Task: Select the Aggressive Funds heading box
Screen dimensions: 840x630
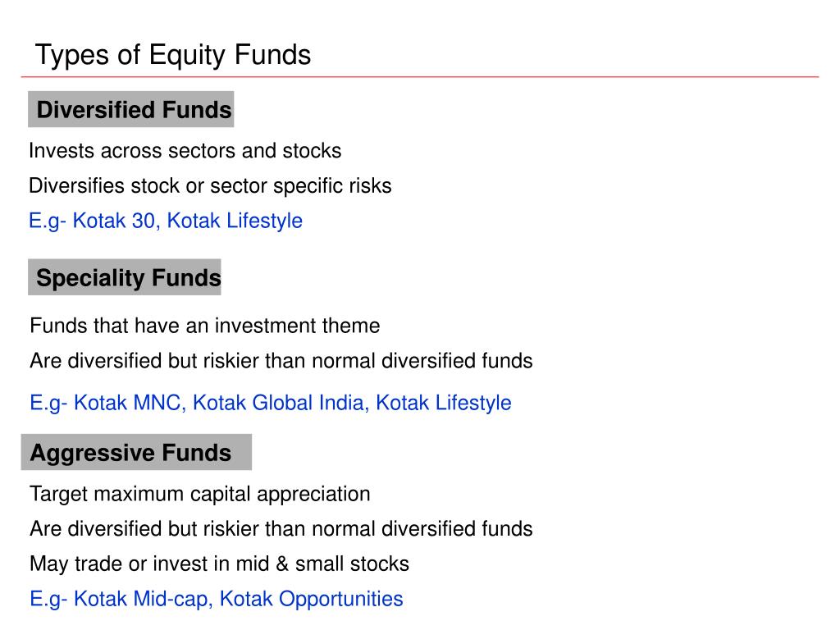Action: [x=136, y=452]
